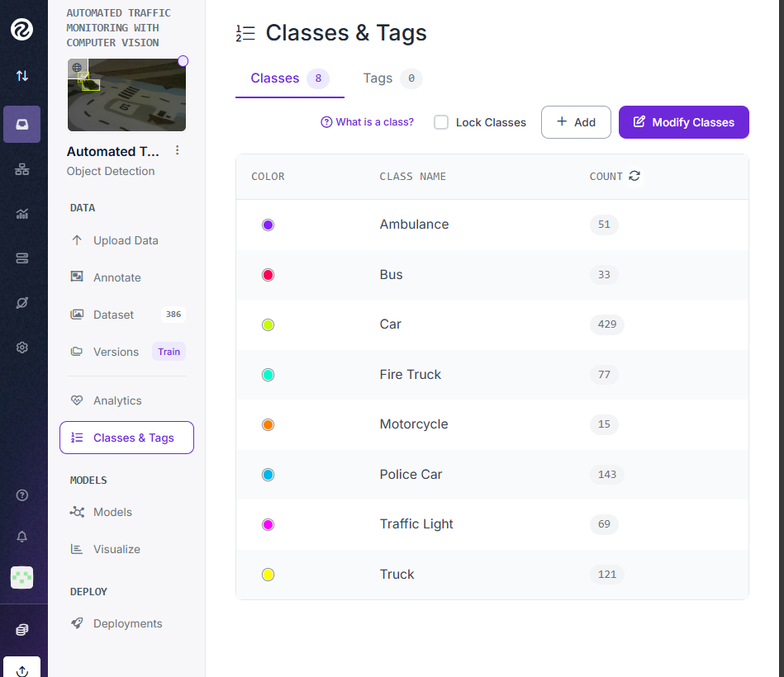
Task: Open the help question mark icon
Action: pyautogui.click(x=22, y=495)
